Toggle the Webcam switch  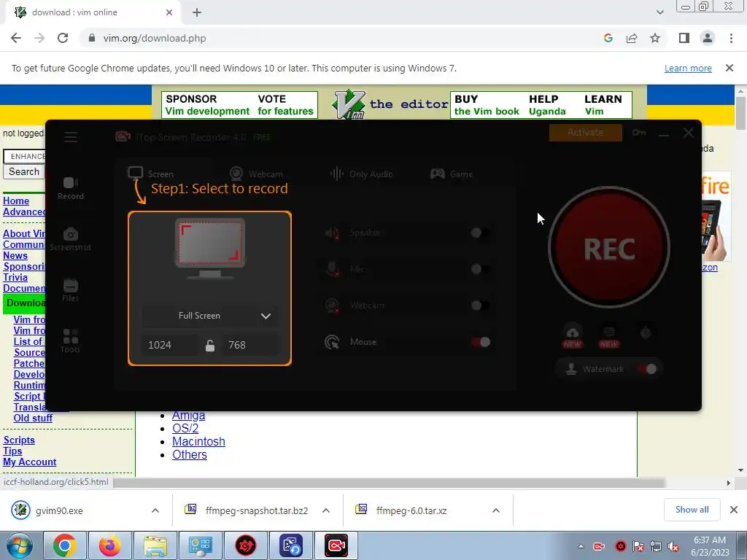pyautogui.click(x=480, y=306)
